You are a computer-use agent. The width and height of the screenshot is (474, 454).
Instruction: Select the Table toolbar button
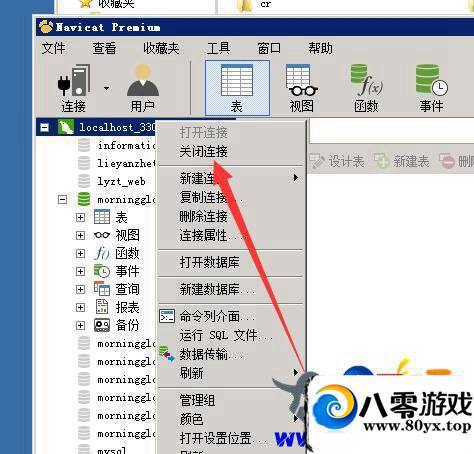pos(237,88)
